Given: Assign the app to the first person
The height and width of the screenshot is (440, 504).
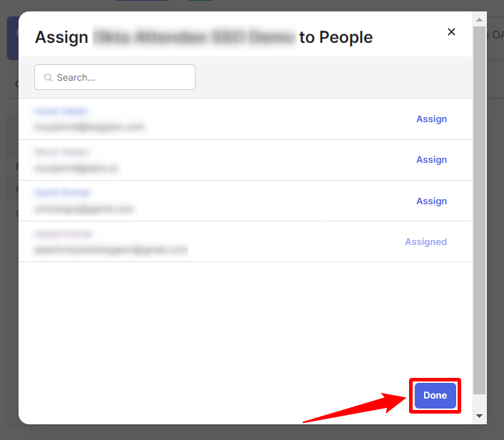Looking at the screenshot, I should pos(431,119).
